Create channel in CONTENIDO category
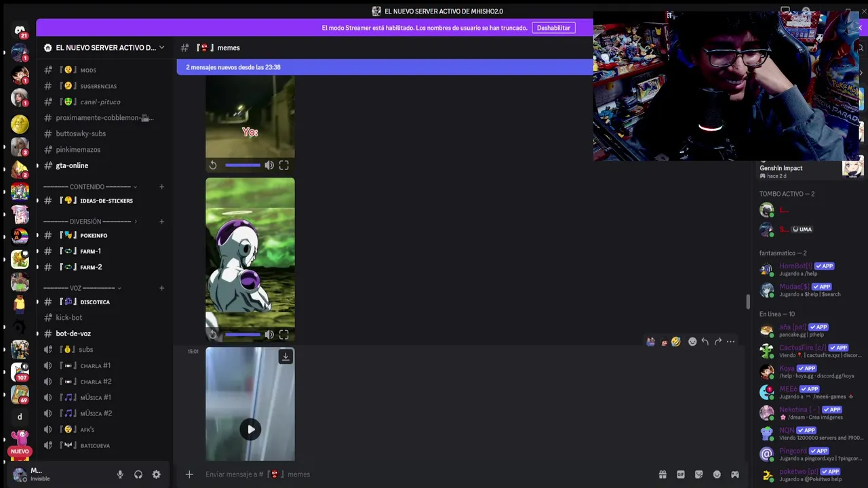 pyautogui.click(x=161, y=186)
